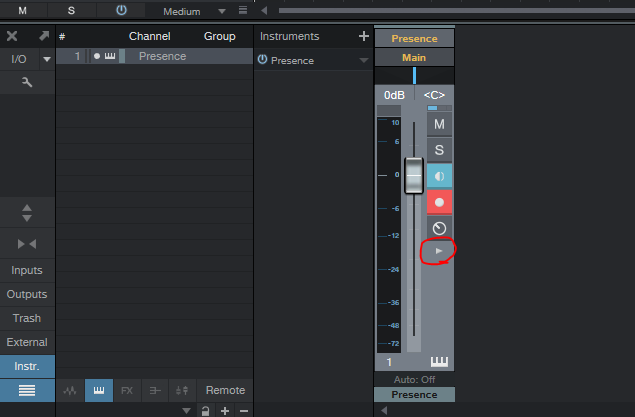Click the <C> pan value field
This screenshot has width=635, height=417.
(434, 95)
